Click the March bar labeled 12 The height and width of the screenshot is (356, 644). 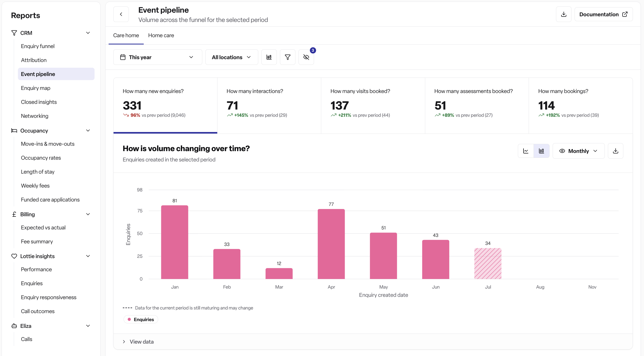279,274
